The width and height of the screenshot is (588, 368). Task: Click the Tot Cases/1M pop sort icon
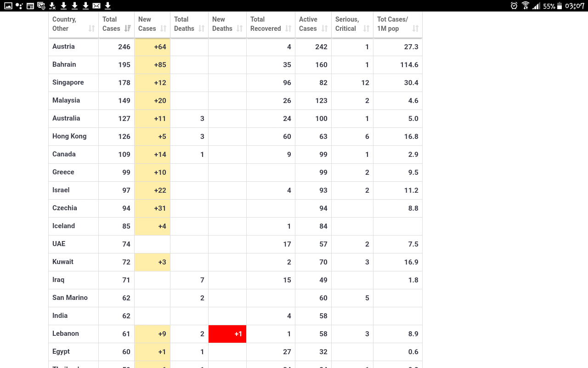point(415,29)
